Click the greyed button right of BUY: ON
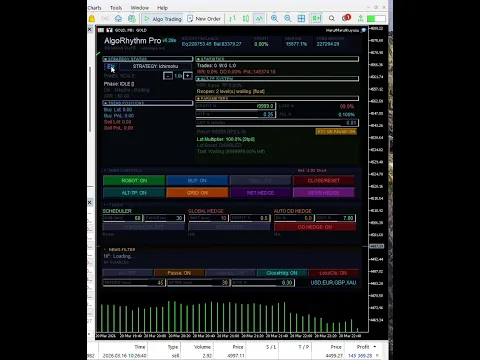 click(x=260, y=180)
